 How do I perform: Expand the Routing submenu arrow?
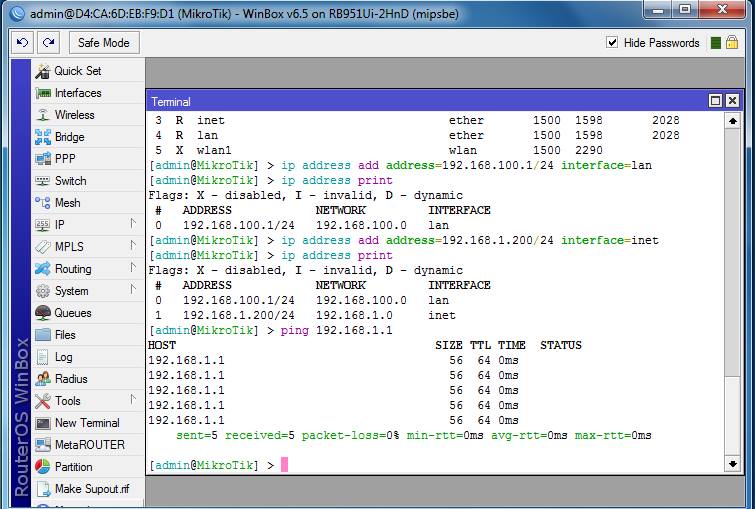coord(133,268)
